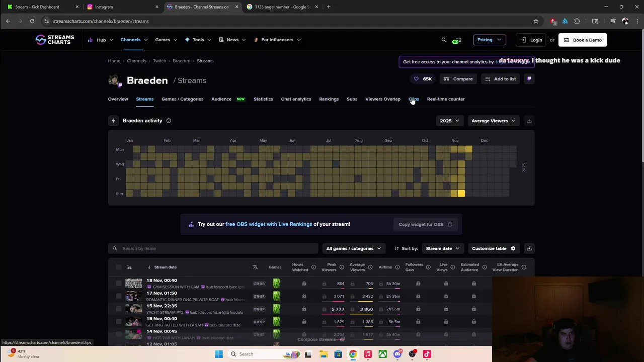
Task: Click the Customize table button
Action: [x=493, y=248]
